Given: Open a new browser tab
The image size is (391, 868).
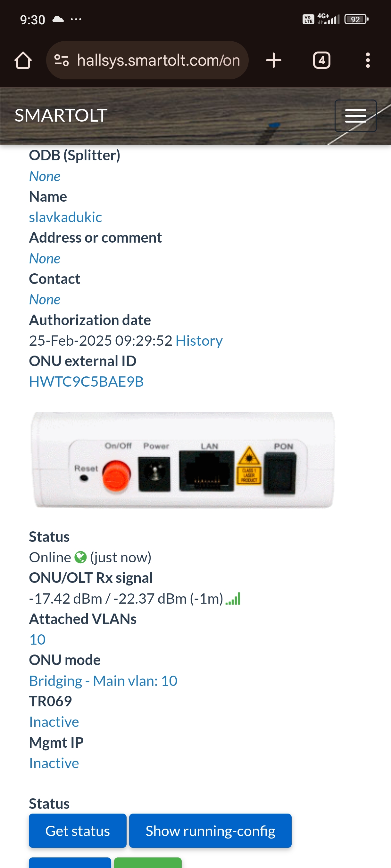Looking at the screenshot, I should pos(273,61).
